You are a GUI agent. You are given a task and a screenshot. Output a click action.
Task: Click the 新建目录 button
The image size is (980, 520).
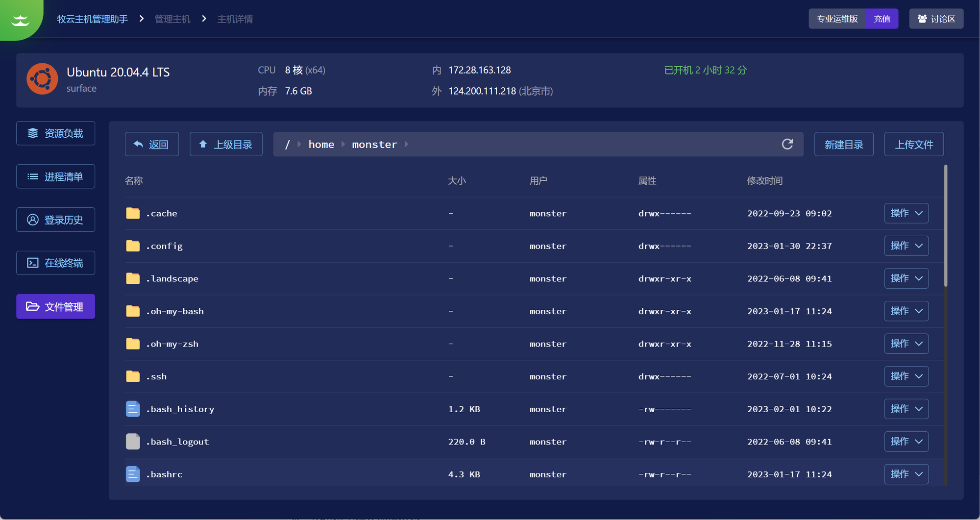[843, 145]
